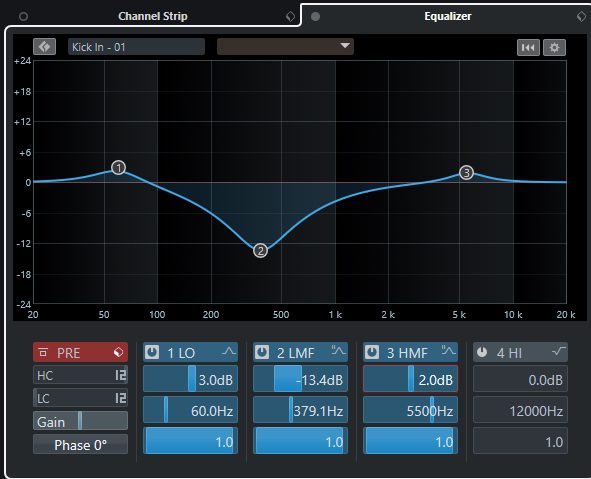Click band 1 frequency 60.0Hz slider
Image resolution: width=591 pixels, height=479 pixels.
(x=190, y=410)
